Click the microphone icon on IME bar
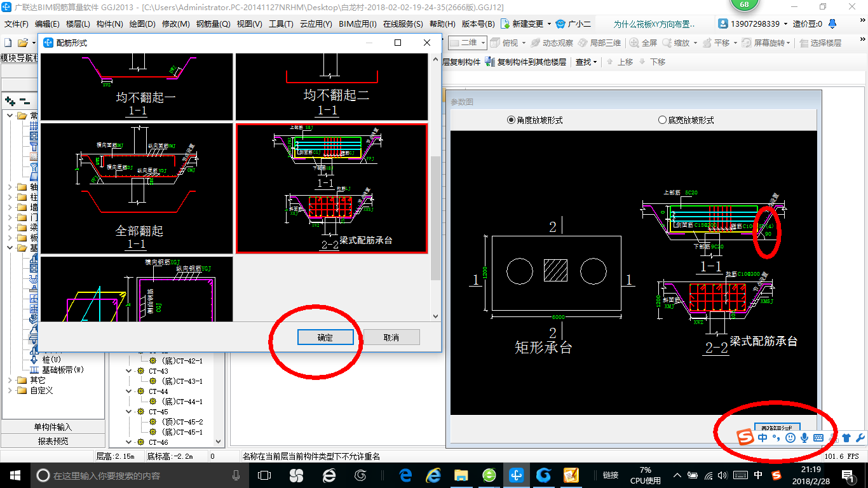The image size is (868, 488). (x=804, y=438)
